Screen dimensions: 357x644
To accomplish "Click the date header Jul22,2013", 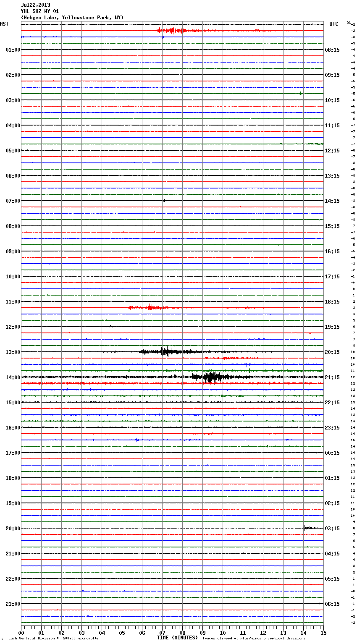I will (x=35, y=5).
